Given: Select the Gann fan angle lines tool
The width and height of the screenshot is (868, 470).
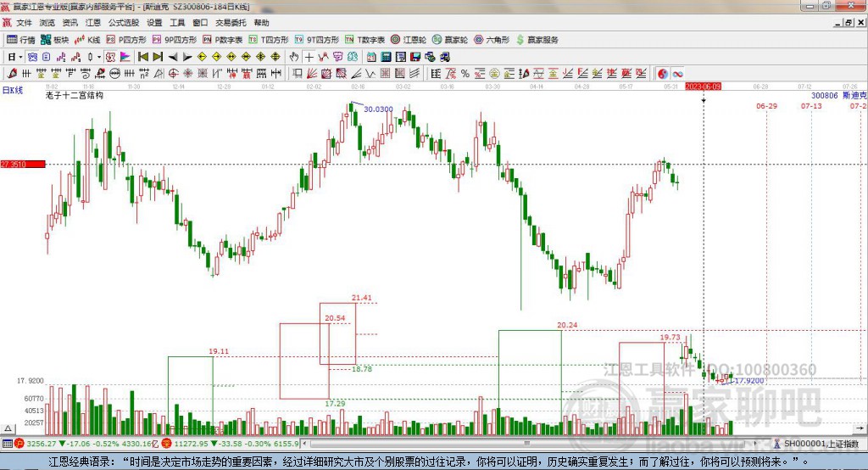Looking at the screenshot, I should [x=312, y=73].
